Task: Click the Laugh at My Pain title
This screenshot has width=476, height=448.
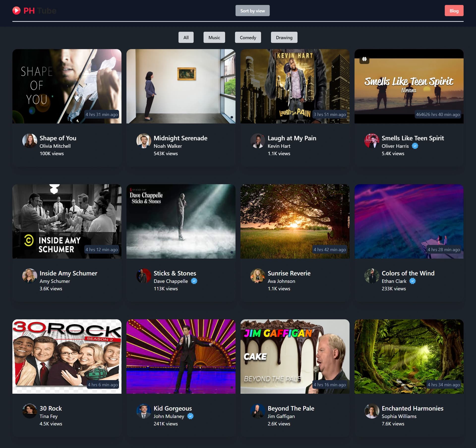Action: [292, 138]
